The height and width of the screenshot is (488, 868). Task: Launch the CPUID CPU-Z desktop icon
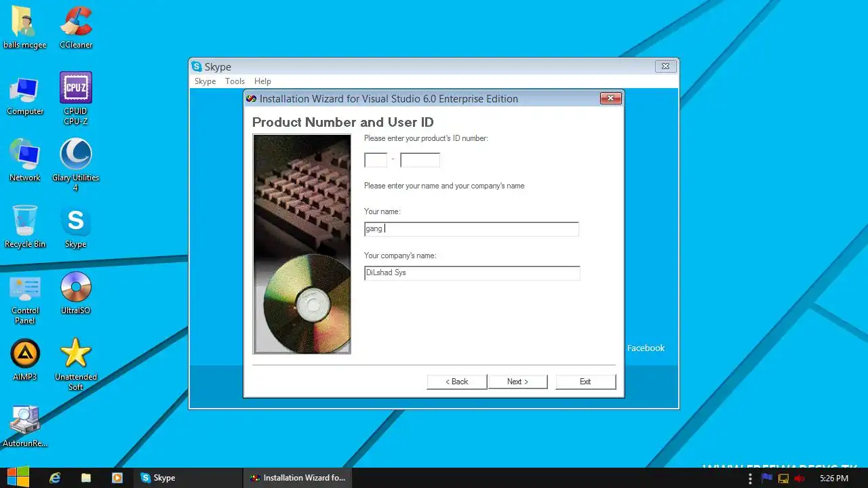75,98
